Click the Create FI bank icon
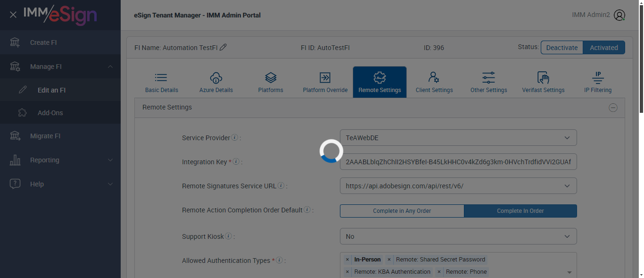Image resolution: width=644 pixels, height=278 pixels. pos(15,42)
